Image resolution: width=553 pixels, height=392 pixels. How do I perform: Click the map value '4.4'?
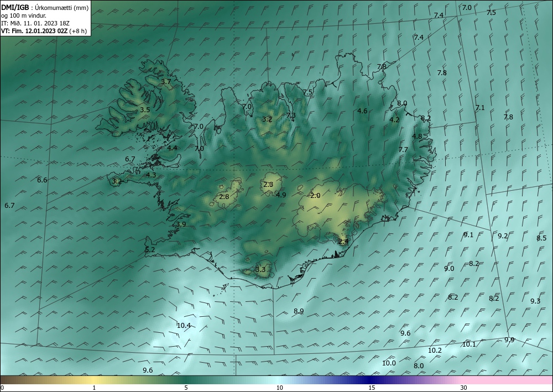(172, 148)
